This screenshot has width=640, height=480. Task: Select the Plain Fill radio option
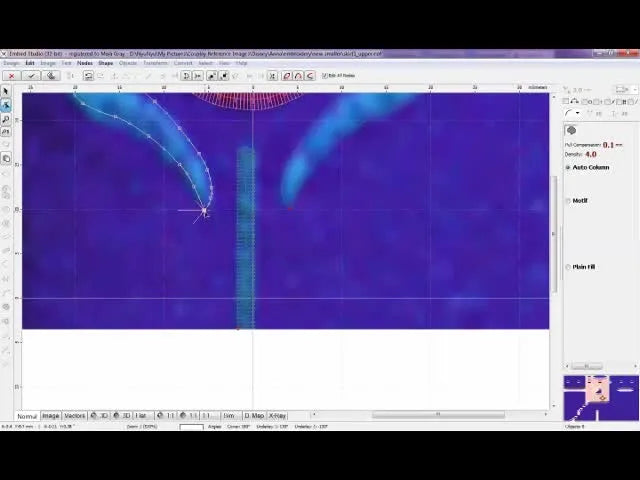(x=569, y=267)
